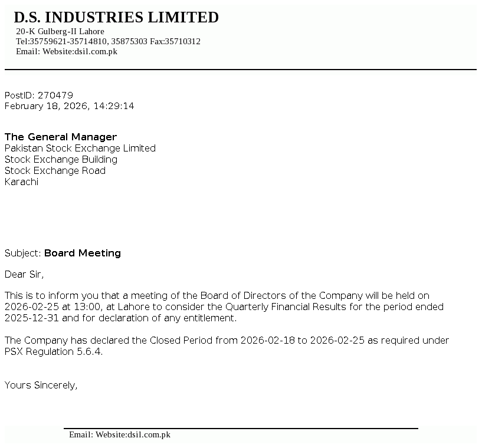
Task: Select the February 18, 2026 timestamp
Action: click(69, 106)
